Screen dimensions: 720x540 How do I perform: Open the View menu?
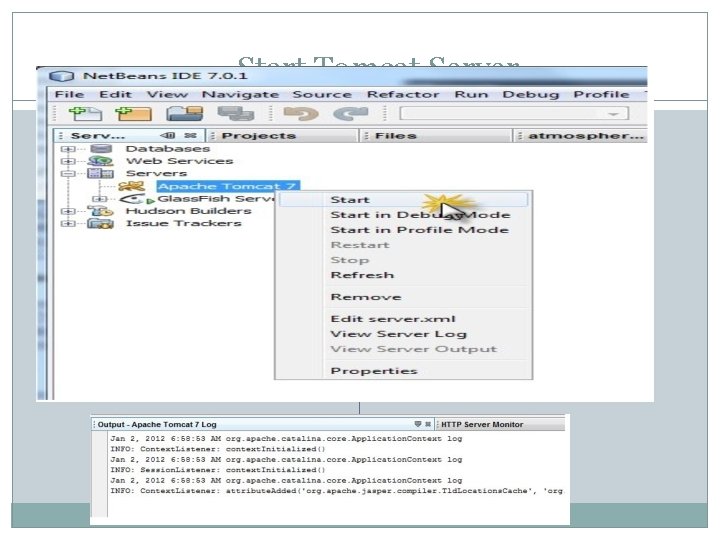coord(167,95)
